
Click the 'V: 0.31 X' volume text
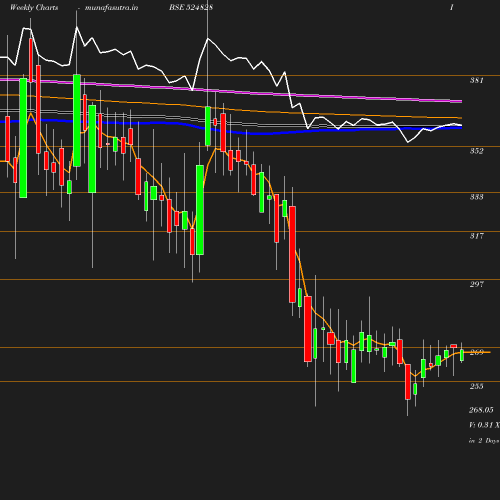484,425
